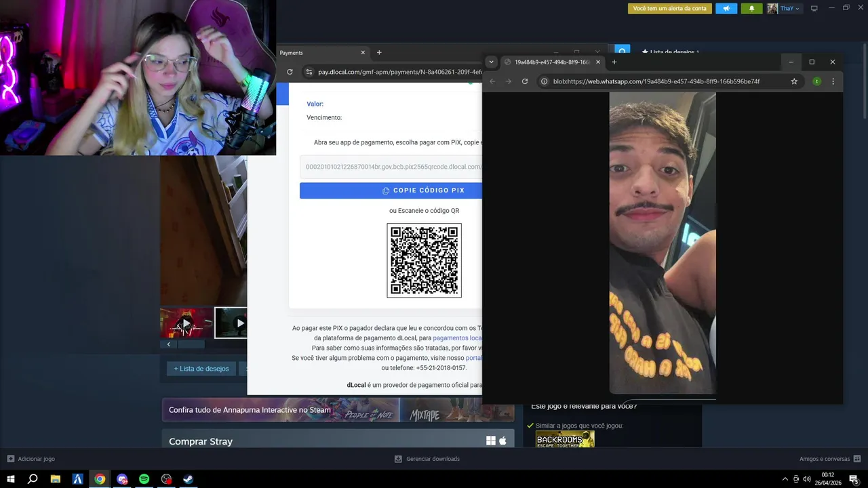This screenshot has width=868, height=488.
Task: Go back in WhatsApp blob window
Action: 493,81
